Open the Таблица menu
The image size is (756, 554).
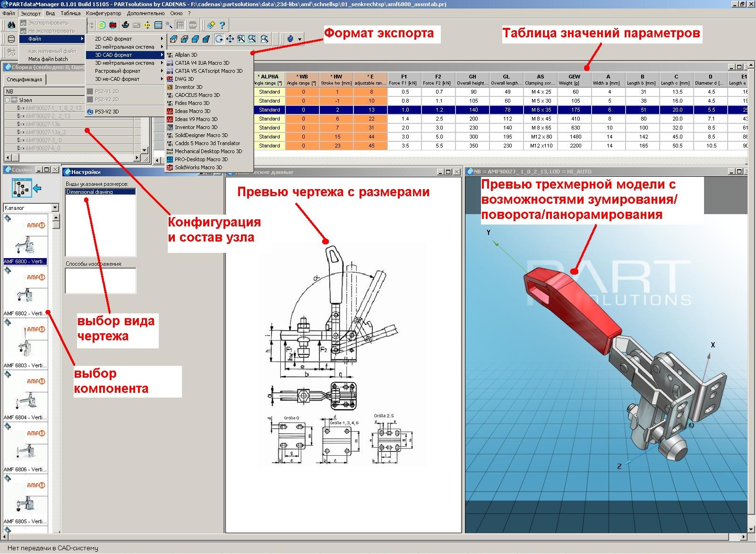[70, 13]
